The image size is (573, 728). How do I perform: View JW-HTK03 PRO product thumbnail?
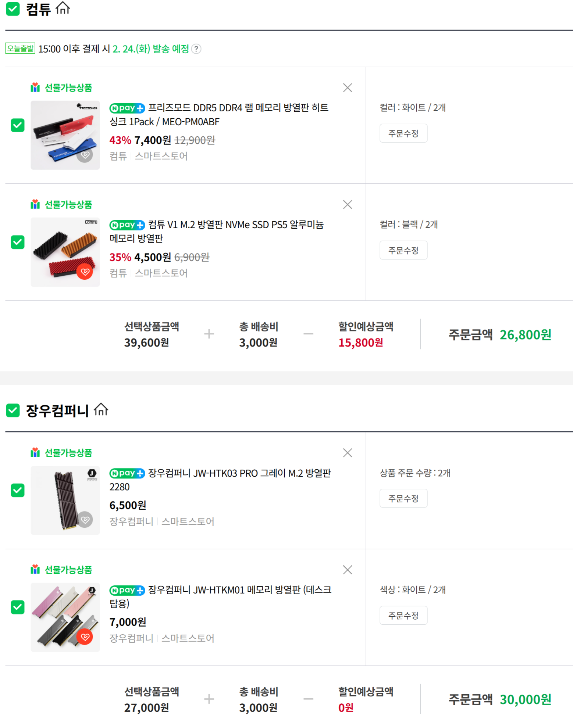tap(65, 500)
